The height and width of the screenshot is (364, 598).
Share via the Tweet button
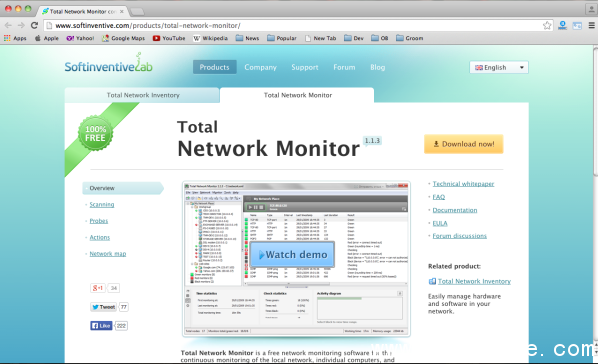[103, 307]
